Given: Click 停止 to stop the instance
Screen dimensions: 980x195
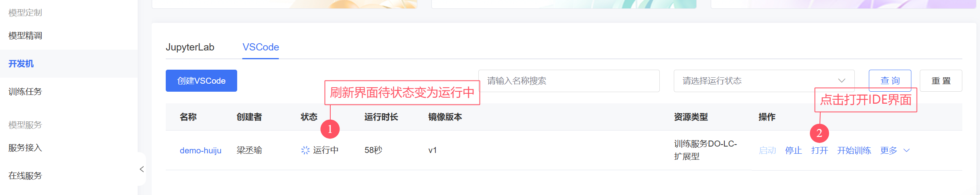Looking at the screenshot, I should pos(793,151).
